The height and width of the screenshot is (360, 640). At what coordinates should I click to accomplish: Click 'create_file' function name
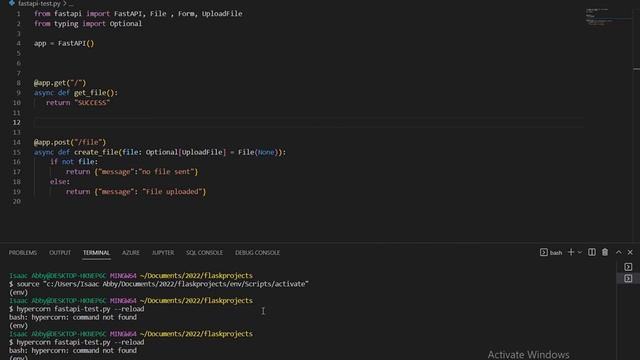[x=96, y=152]
